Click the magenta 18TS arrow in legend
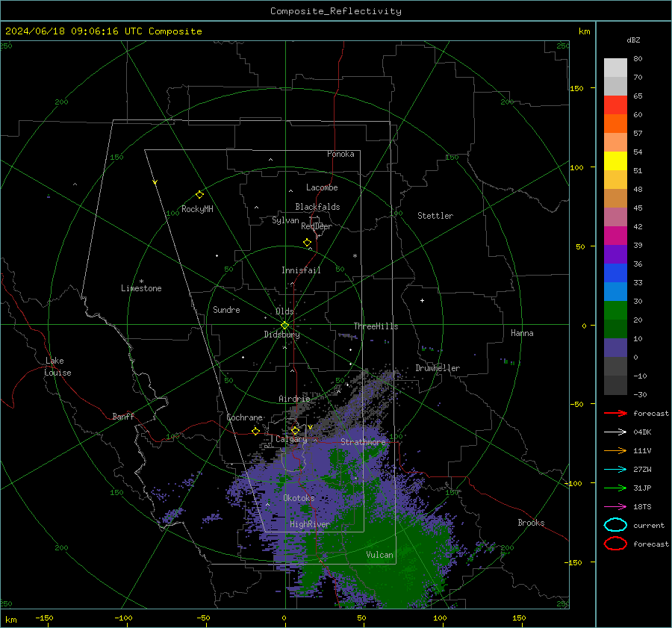The height and width of the screenshot is (628, 672). point(615,507)
